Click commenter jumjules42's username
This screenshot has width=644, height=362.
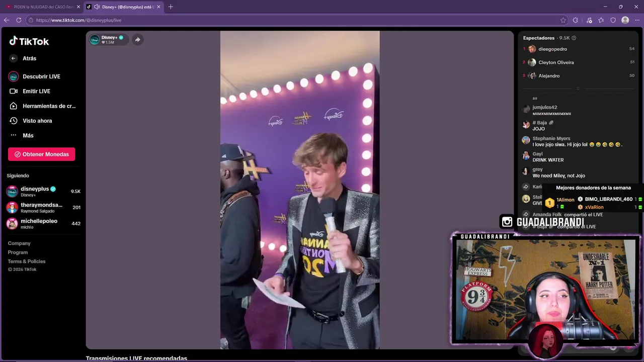pyautogui.click(x=544, y=108)
